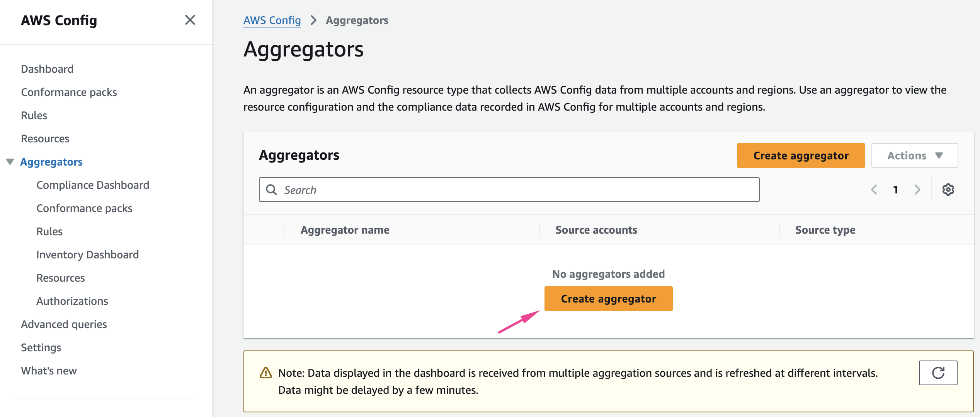Image resolution: width=980 pixels, height=417 pixels.
Task: Open Dashboard from the sidebar
Action: click(47, 69)
